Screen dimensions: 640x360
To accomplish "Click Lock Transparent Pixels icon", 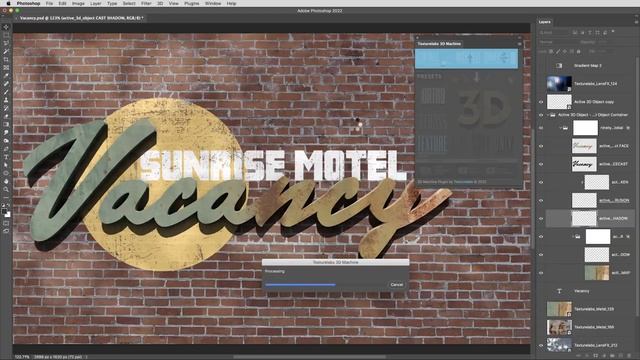I will click(551, 51).
